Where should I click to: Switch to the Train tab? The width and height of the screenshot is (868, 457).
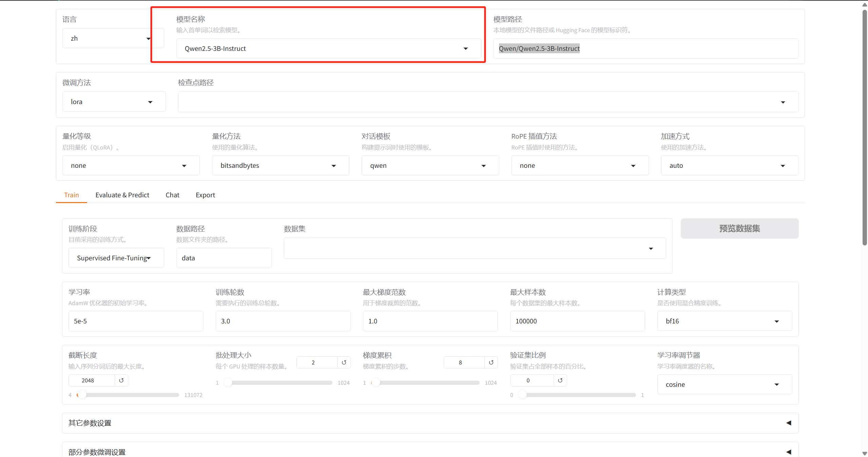coord(72,195)
